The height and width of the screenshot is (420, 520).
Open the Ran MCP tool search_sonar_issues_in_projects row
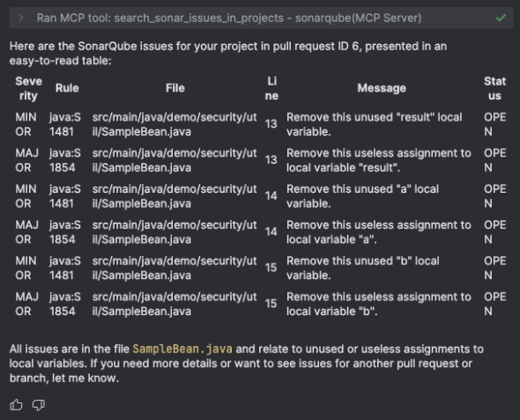(x=261, y=18)
